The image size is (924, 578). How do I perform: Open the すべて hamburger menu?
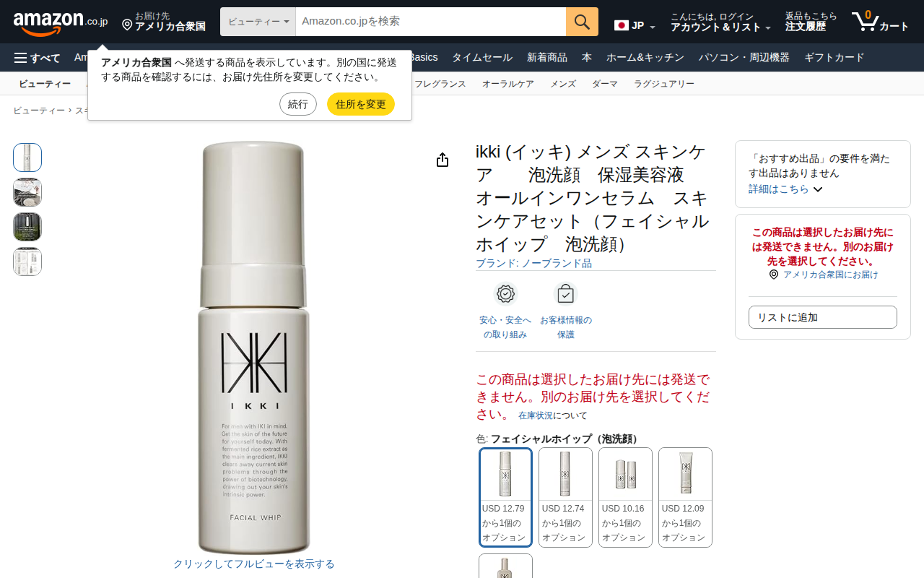point(37,58)
